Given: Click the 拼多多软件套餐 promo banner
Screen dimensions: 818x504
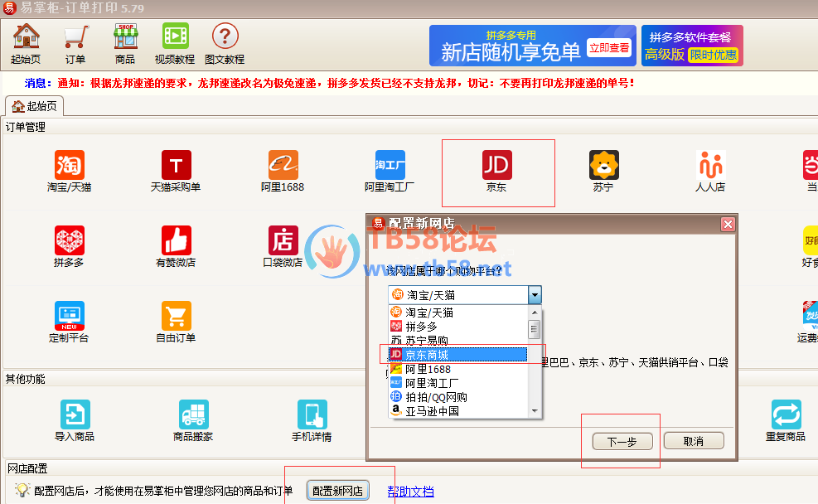Looking at the screenshot, I should [692, 46].
